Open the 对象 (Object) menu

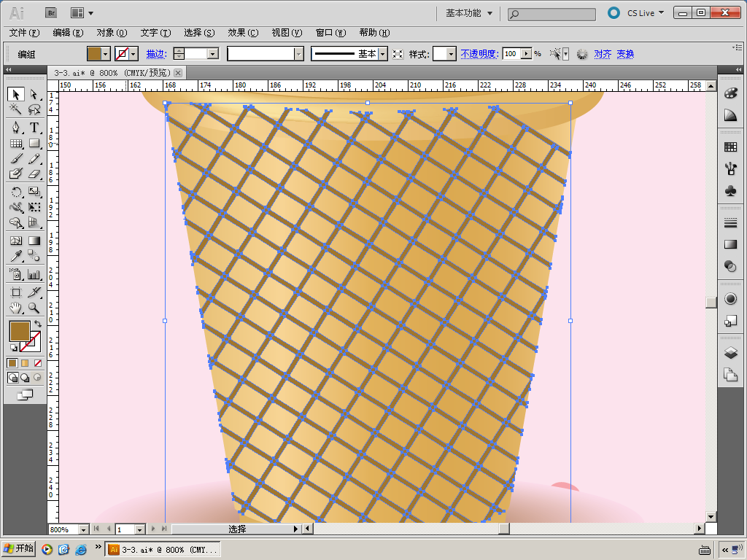111,33
